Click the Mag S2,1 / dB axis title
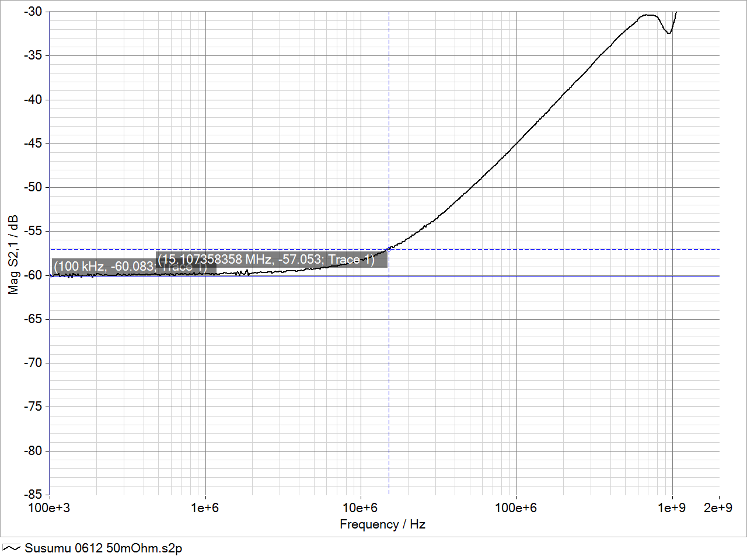747x560 pixels. (x=13, y=255)
